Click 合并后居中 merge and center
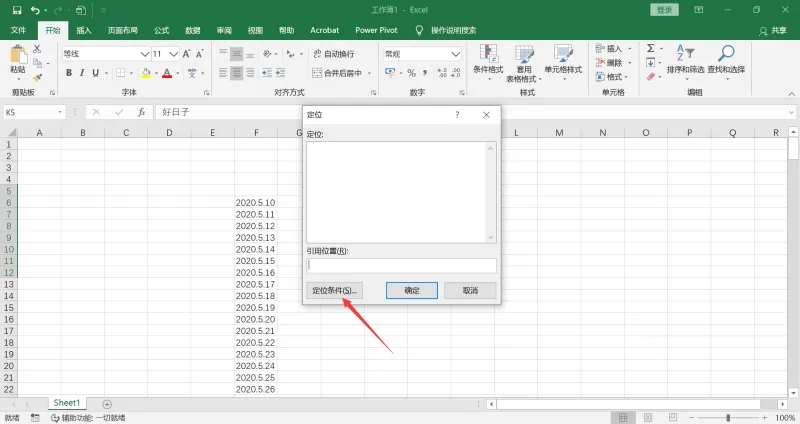Image resolution: width=800 pixels, height=424 pixels. (x=337, y=73)
